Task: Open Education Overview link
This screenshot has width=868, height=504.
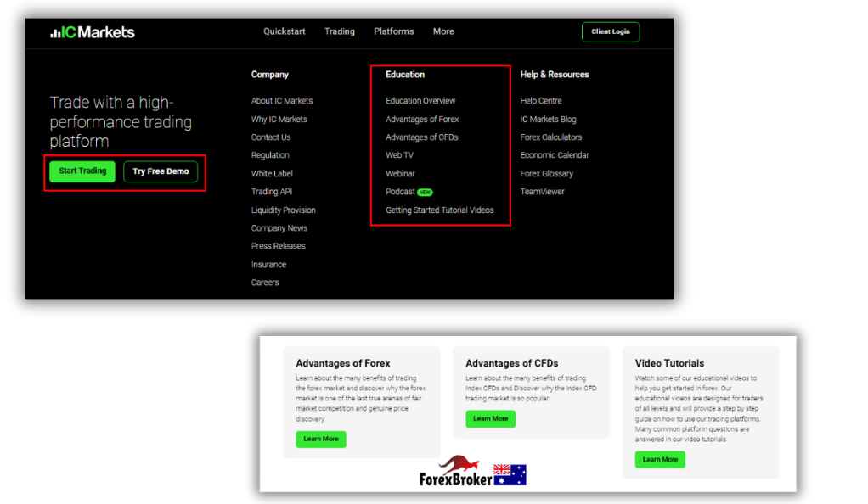Action: point(420,101)
